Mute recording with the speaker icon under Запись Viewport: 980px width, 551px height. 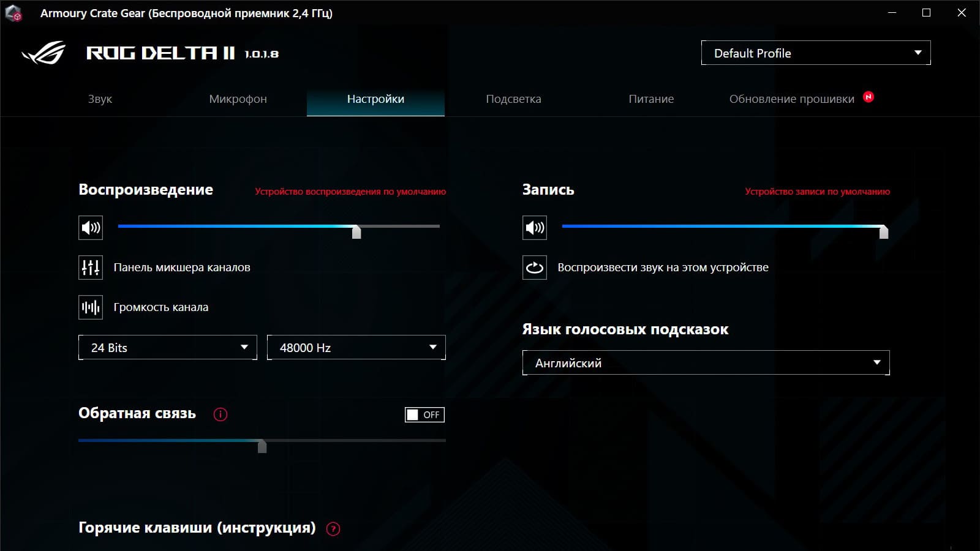(535, 228)
